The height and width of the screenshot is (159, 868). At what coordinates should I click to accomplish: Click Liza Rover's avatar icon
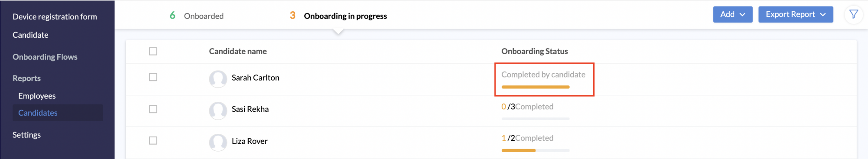(x=218, y=142)
